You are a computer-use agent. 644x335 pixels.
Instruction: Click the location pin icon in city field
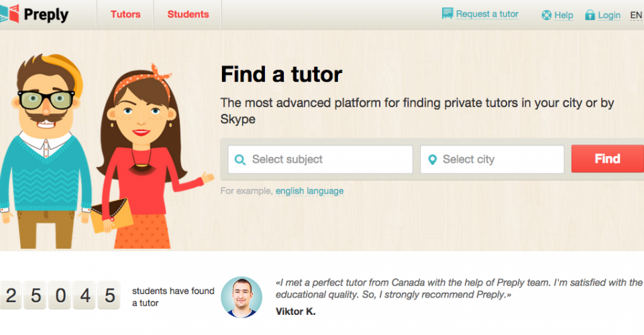(432, 159)
